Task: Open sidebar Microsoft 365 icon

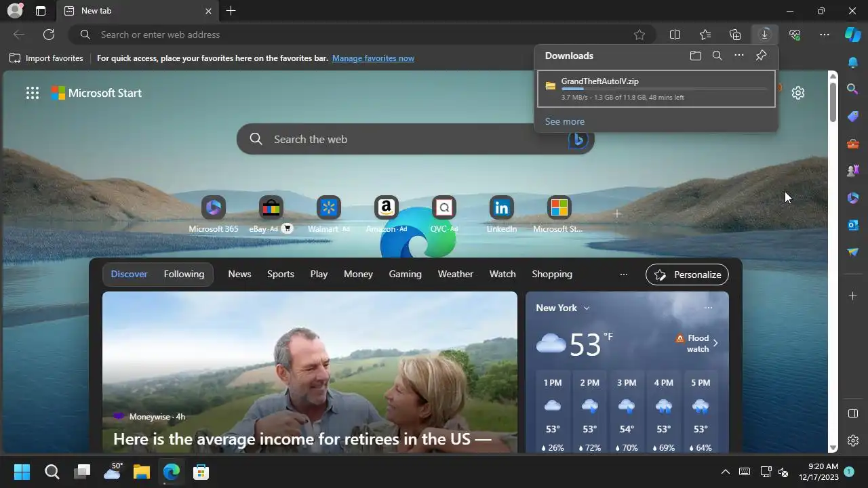Action: 853,197
